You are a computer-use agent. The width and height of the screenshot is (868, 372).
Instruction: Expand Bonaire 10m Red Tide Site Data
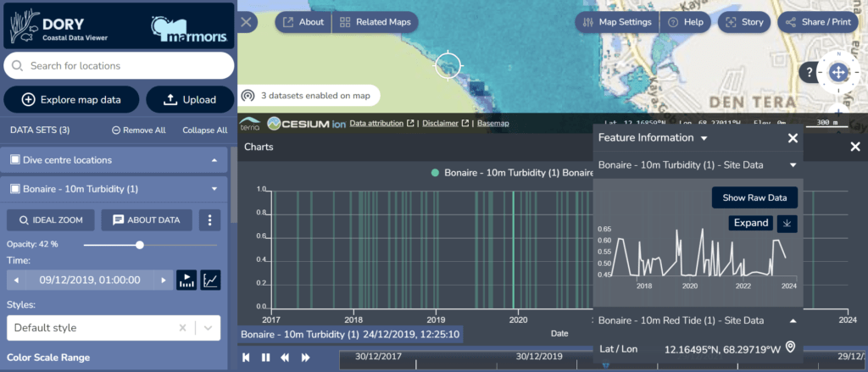pos(793,321)
